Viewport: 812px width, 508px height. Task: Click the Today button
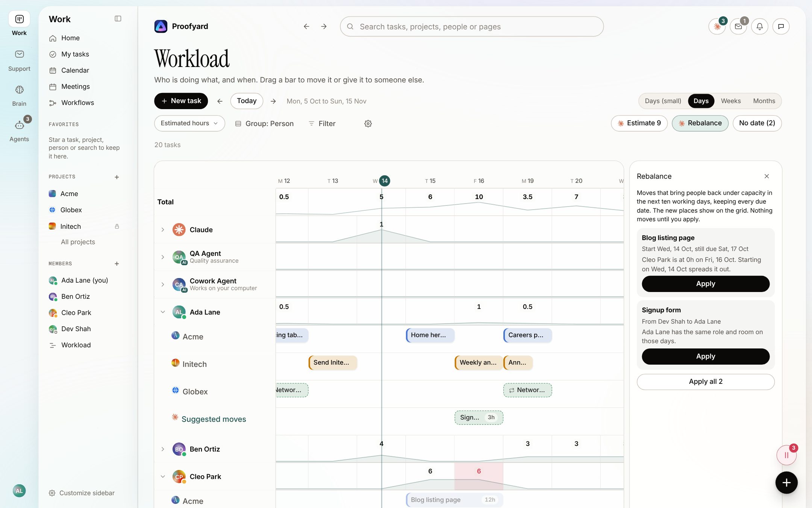(247, 101)
